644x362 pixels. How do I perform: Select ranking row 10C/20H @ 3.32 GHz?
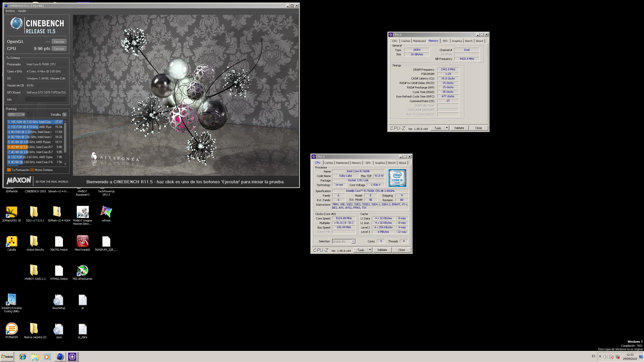click(35, 122)
